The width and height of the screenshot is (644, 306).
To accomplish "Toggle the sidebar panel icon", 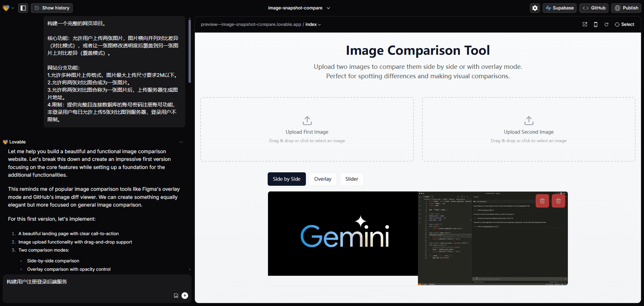I will click(23, 8).
